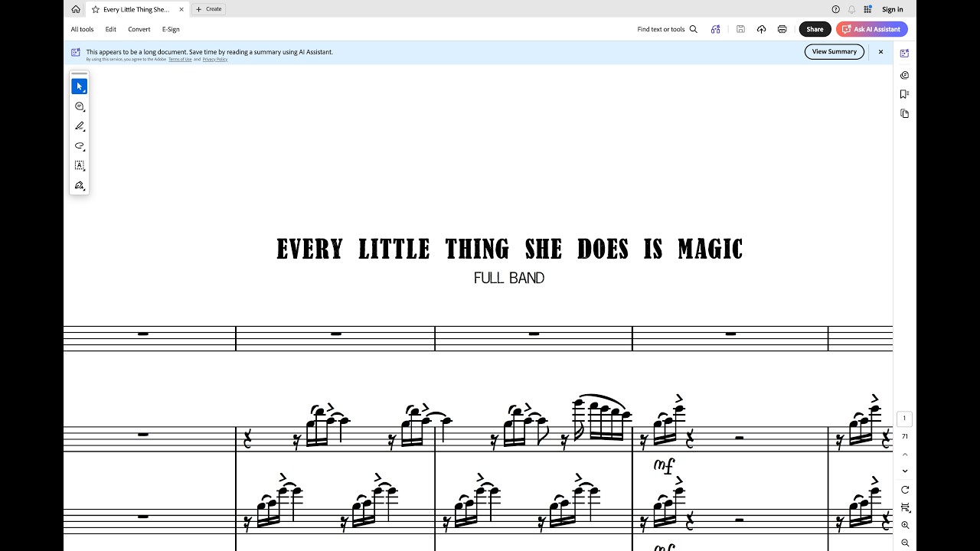Screen dimensions: 980x551
Task: Click the Create new tab button
Action: (208, 9)
